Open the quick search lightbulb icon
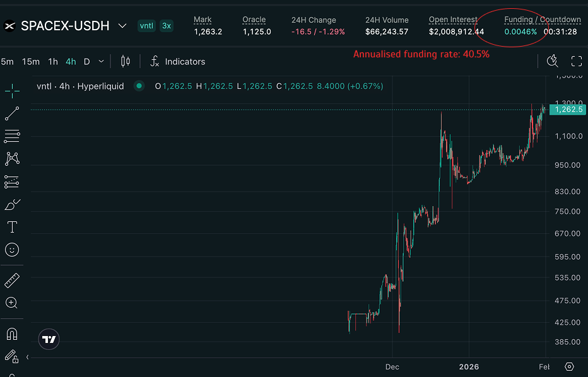Screen dimensions: 588x377 tap(553, 61)
